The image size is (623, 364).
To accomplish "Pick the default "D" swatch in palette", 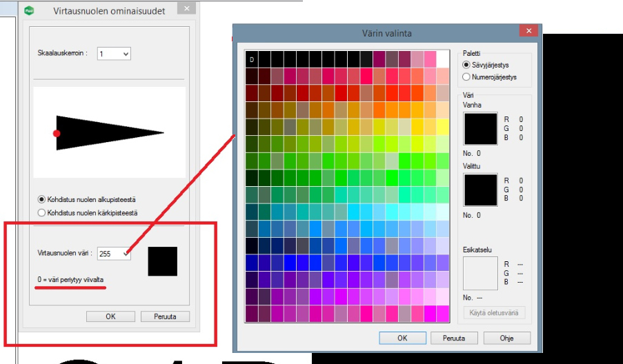I will [252, 59].
